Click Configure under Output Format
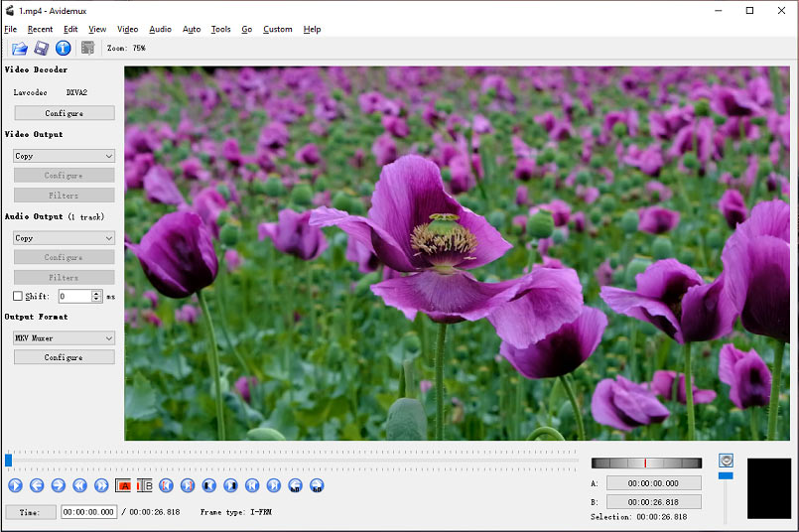 tap(65, 357)
